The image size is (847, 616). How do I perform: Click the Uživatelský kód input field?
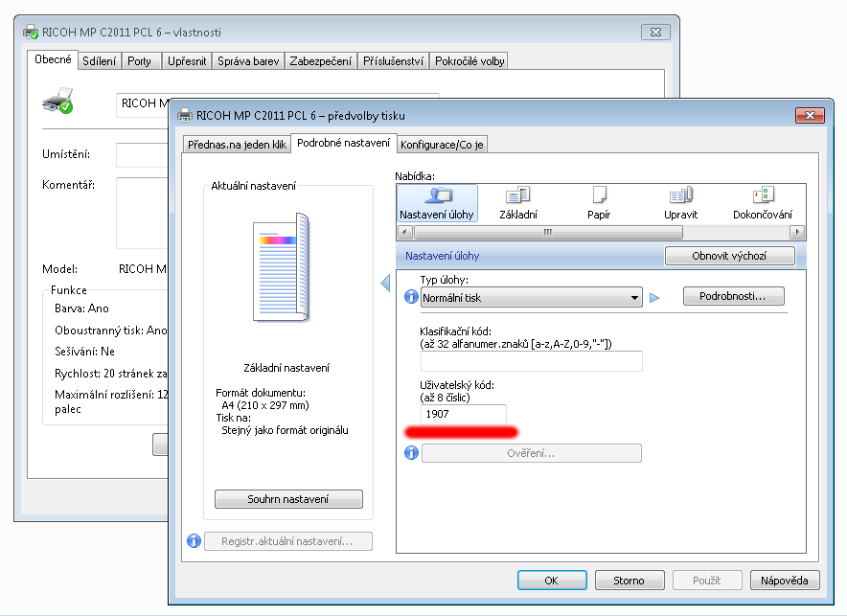point(463,414)
